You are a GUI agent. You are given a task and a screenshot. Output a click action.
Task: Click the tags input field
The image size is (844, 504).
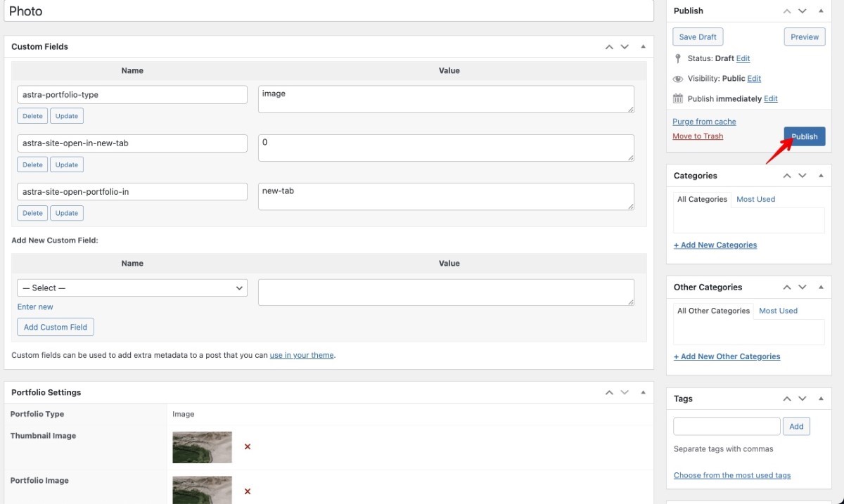(727, 426)
